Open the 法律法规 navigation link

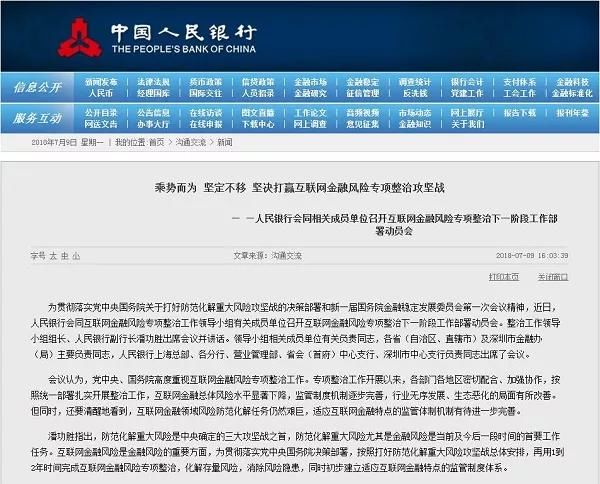click(x=153, y=82)
